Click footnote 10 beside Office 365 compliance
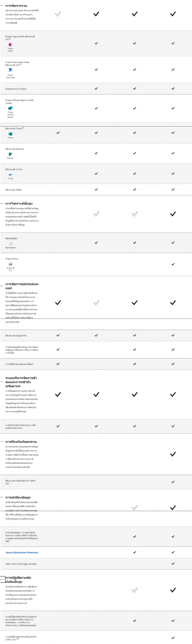The image size is (192, 644). (18, 639)
